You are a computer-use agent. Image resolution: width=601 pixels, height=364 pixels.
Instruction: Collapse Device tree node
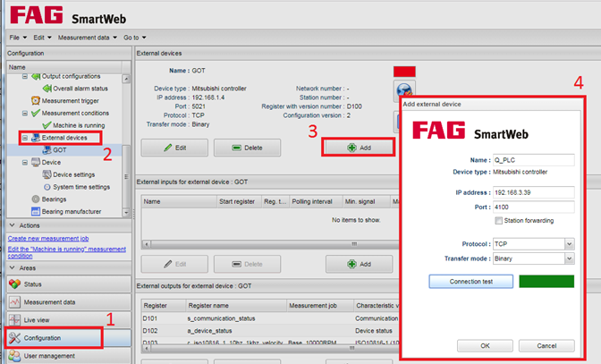click(25, 162)
